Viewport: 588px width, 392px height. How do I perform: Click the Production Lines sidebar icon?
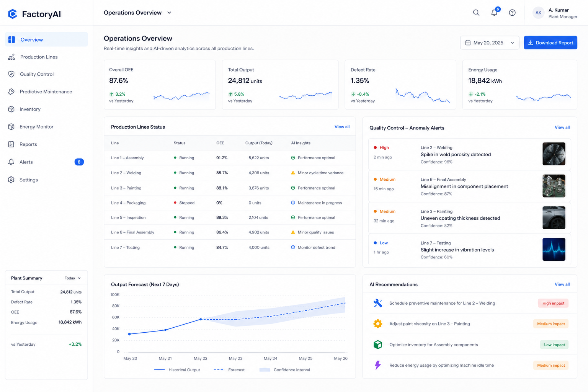tap(11, 57)
